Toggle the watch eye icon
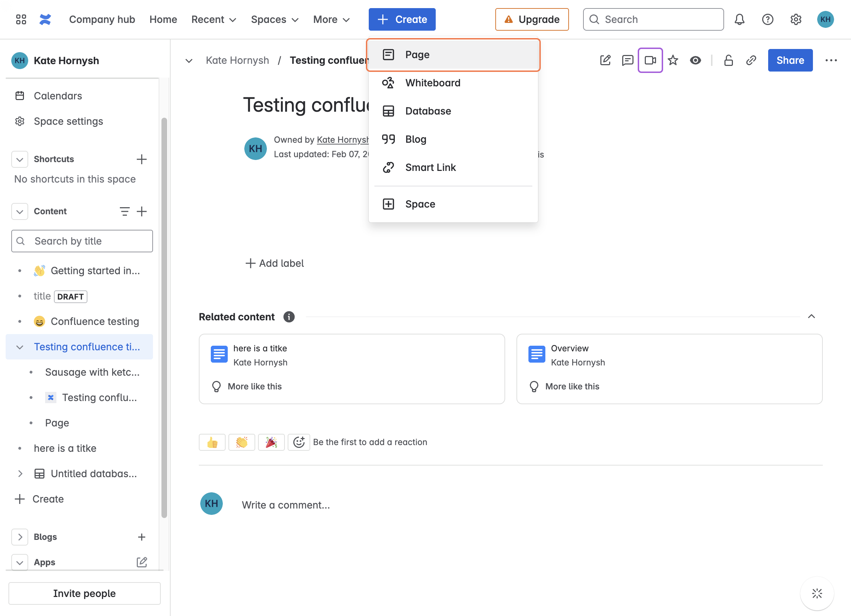The width and height of the screenshot is (851, 616). [x=695, y=60]
